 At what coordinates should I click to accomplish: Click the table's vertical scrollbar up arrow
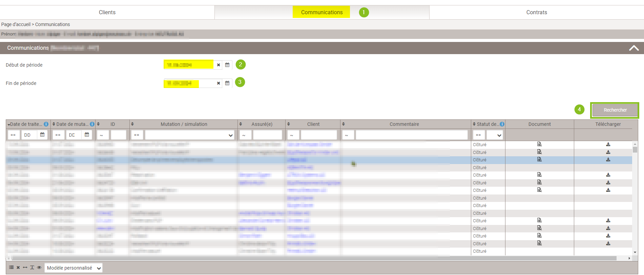(635, 144)
